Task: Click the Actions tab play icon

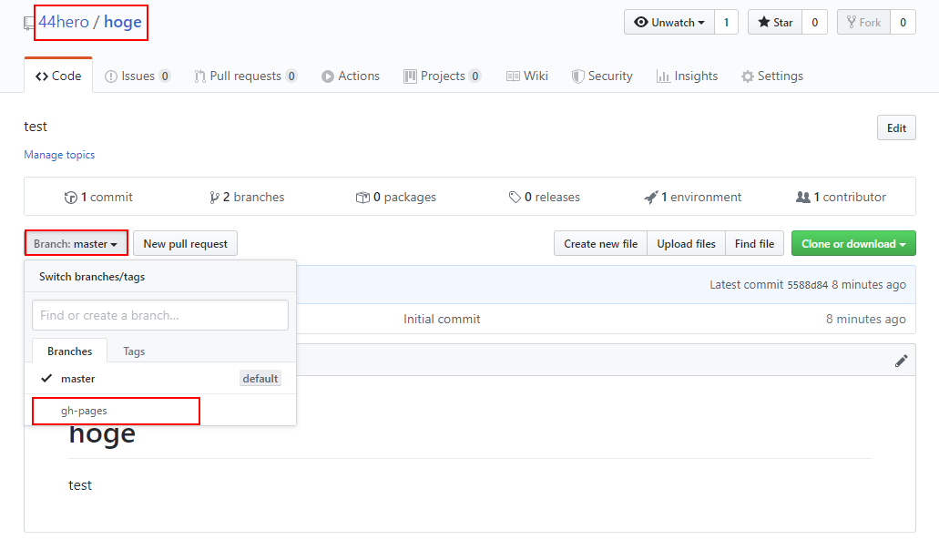Action: point(327,76)
